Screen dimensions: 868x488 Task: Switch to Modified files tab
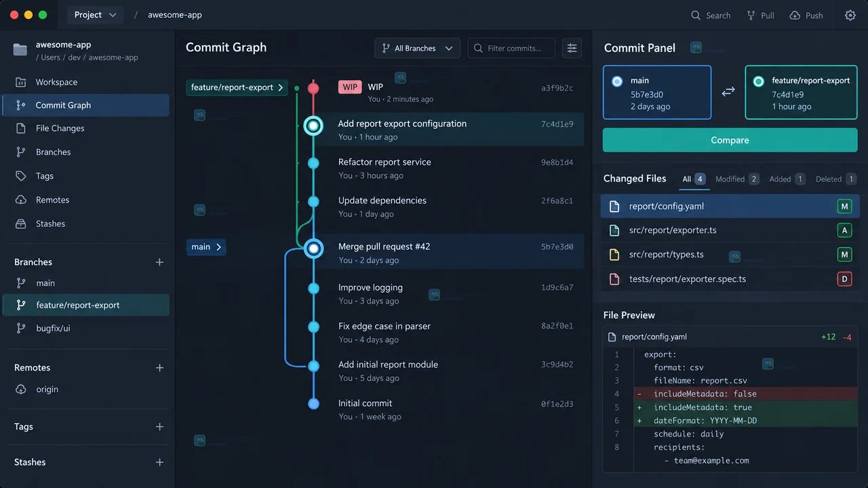(737, 179)
